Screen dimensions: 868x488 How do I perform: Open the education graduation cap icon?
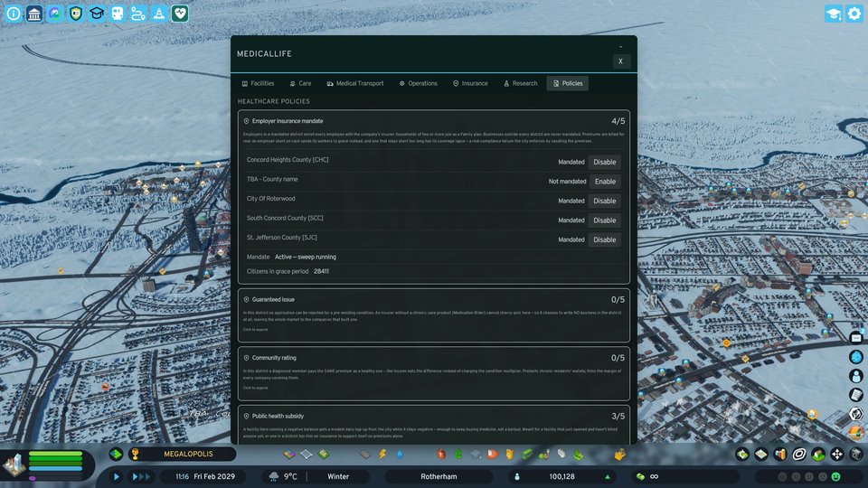pyautogui.click(x=97, y=14)
